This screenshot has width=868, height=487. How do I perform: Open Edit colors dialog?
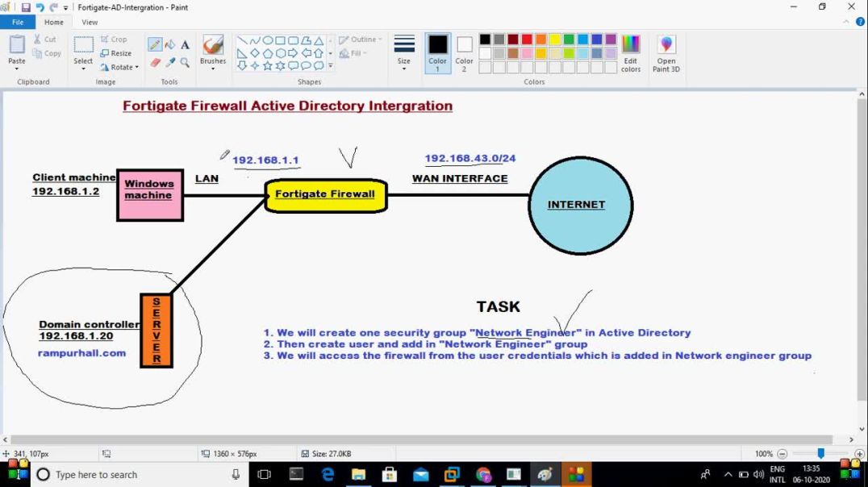click(x=631, y=54)
